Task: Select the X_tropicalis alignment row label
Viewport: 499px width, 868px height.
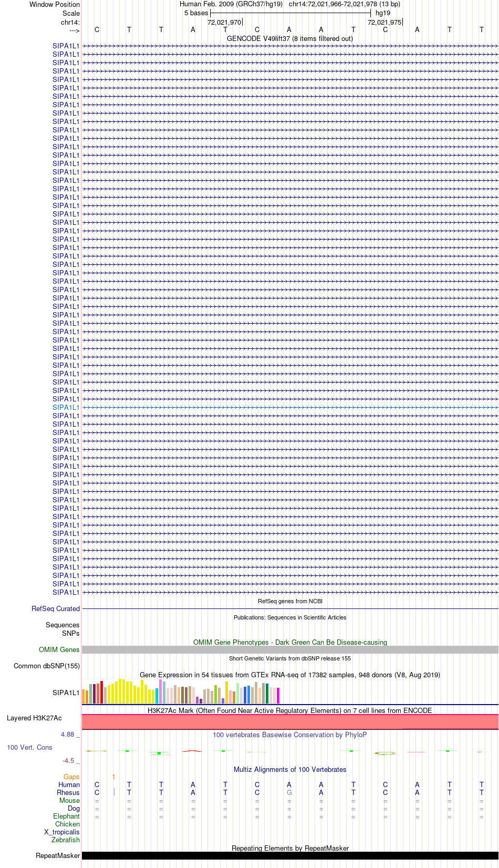Action: tap(62, 832)
